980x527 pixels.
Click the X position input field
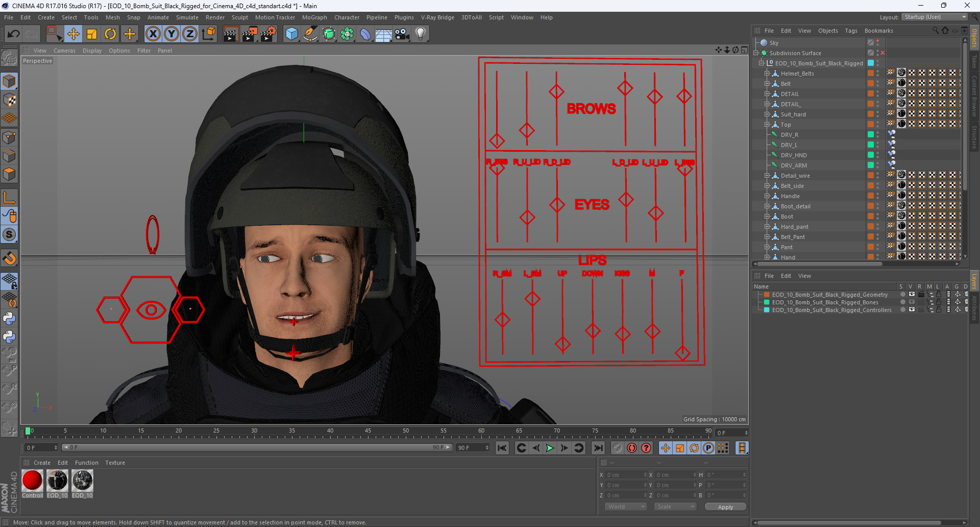coord(626,475)
